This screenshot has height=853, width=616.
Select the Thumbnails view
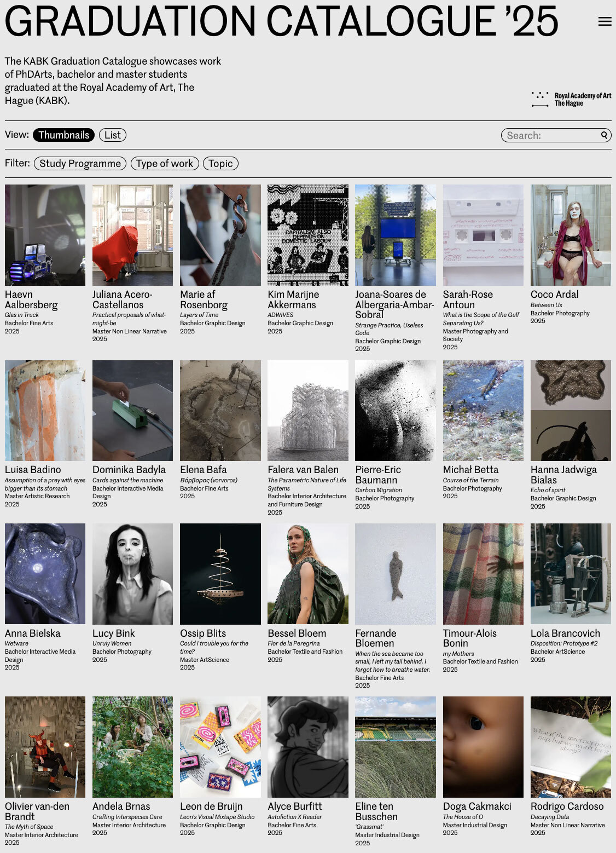pyautogui.click(x=64, y=135)
